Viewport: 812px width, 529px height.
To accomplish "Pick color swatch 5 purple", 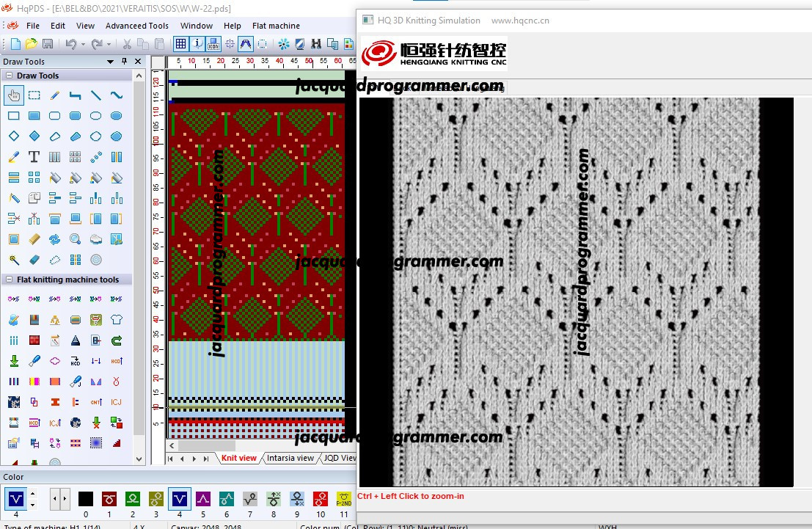I will (x=203, y=499).
